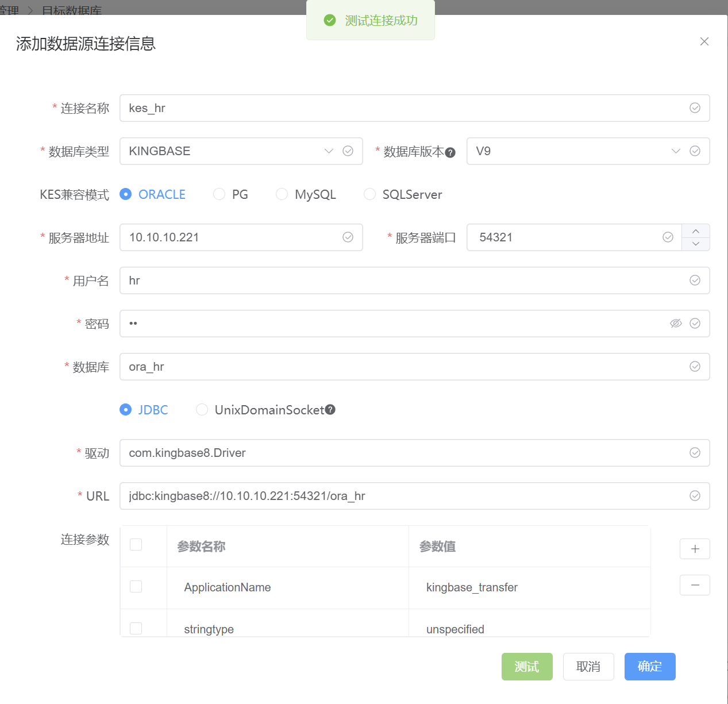Screen dimensions: 728x704
Task: Click validation check icon in 连接名称 field
Action: click(x=695, y=108)
